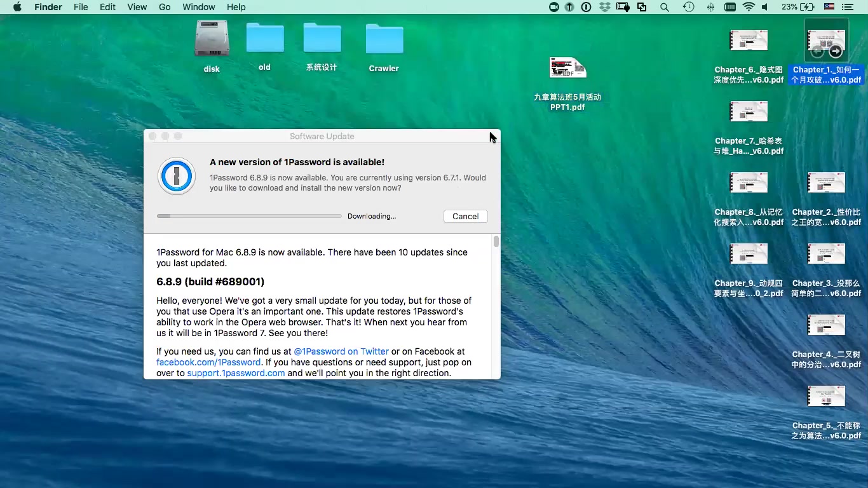Open the Edit menu
Viewport: 868px width, 488px height.
coord(107,7)
